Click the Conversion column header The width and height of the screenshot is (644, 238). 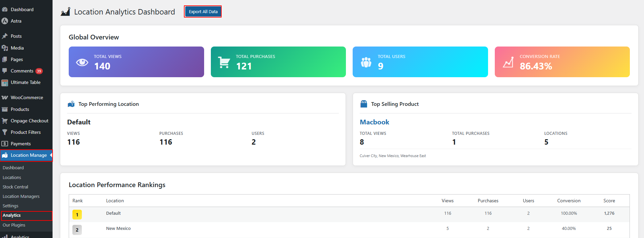[569, 201]
